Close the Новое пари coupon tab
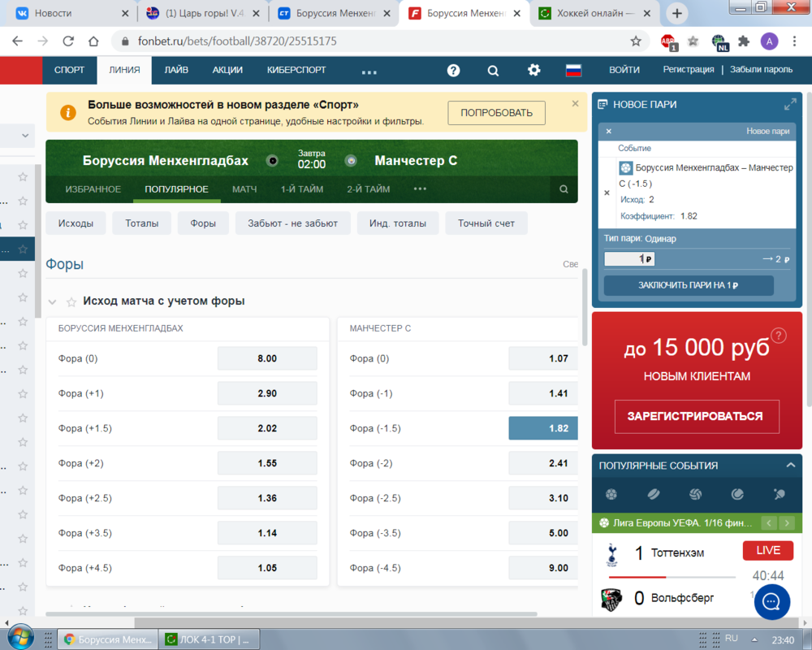 tap(609, 132)
